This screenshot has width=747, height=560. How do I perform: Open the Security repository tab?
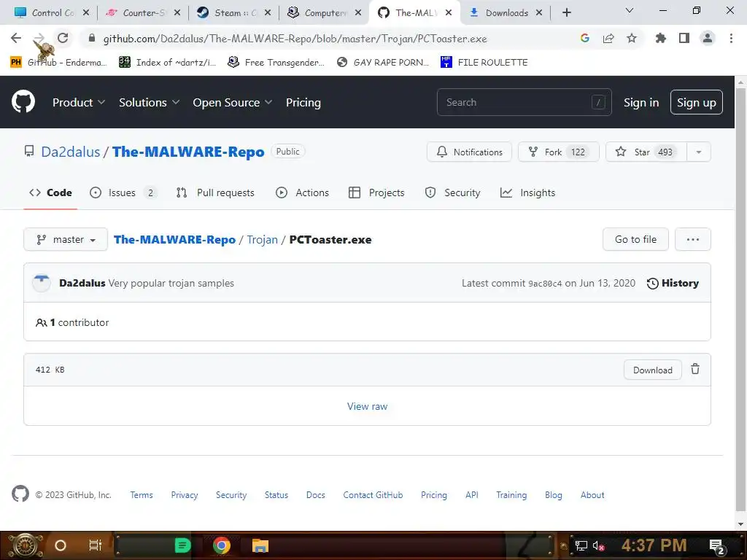pos(452,192)
